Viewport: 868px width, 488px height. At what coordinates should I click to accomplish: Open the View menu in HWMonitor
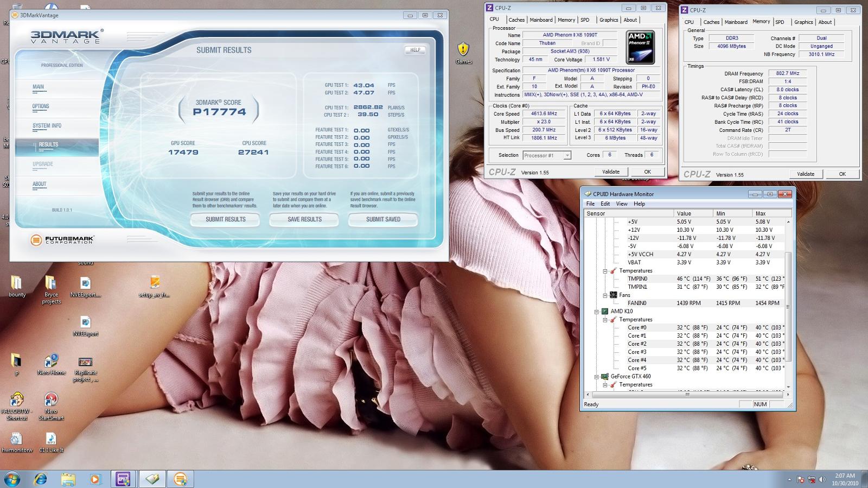tap(622, 204)
